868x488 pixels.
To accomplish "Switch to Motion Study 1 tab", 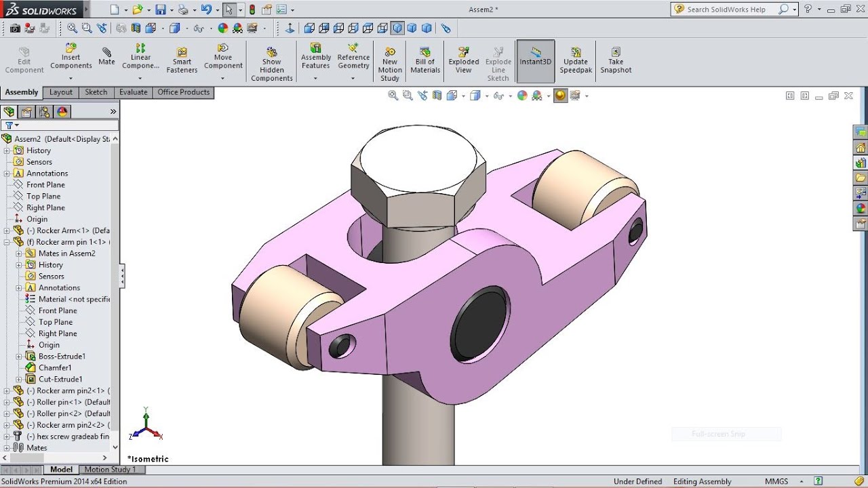I will 111,469.
